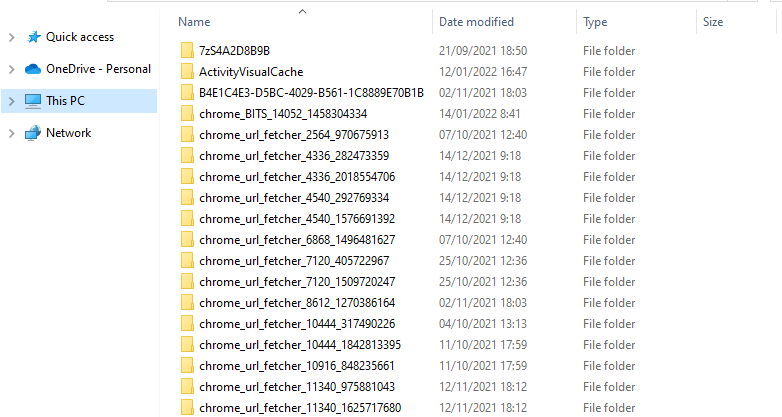Click the Type column header
Image resolution: width=782 pixels, height=417 pixels.
click(595, 21)
